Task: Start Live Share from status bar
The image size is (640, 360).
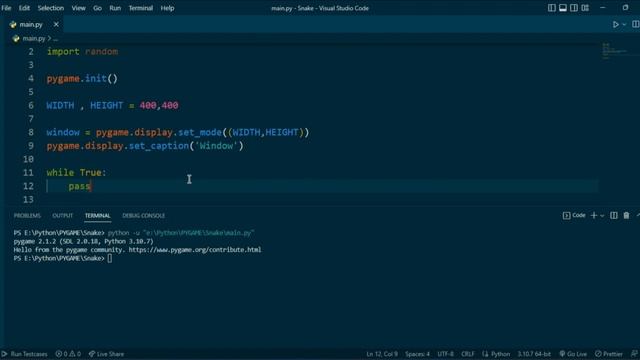Action: click(106, 354)
